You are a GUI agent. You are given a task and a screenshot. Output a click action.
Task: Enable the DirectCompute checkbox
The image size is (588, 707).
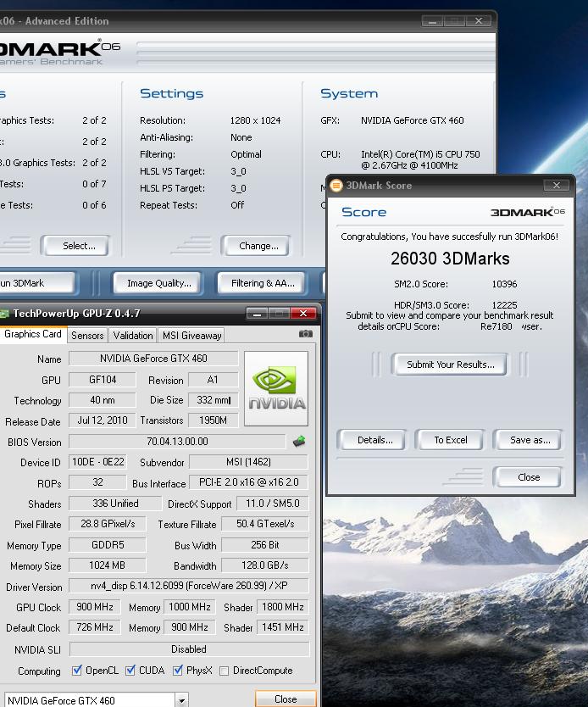[x=224, y=671]
